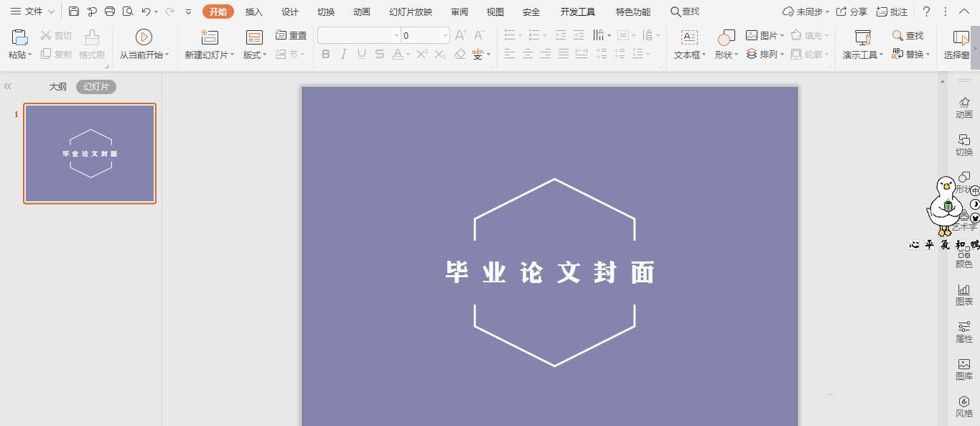Click the 批注 comment button
Screen dimensions: 980x426
(x=892, y=11)
